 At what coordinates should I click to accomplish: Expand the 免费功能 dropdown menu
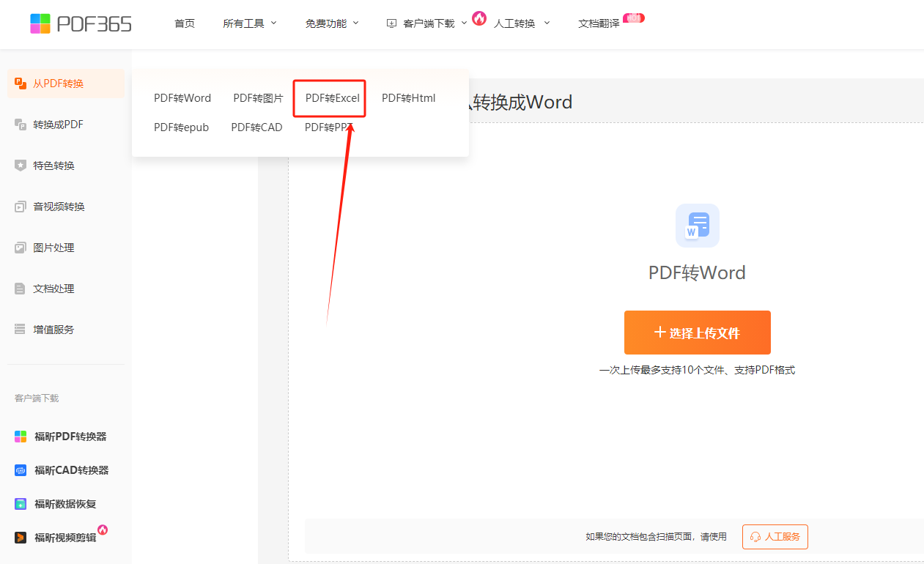coord(332,23)
